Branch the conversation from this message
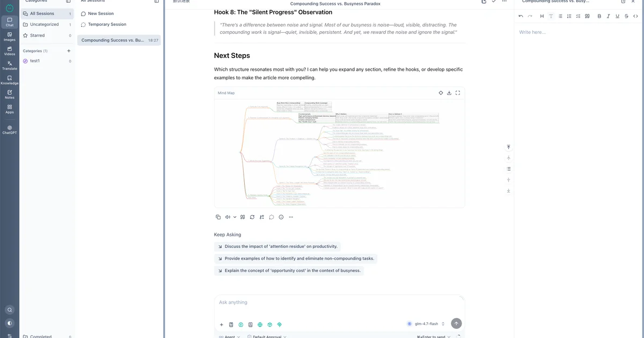 coord(261,217)
